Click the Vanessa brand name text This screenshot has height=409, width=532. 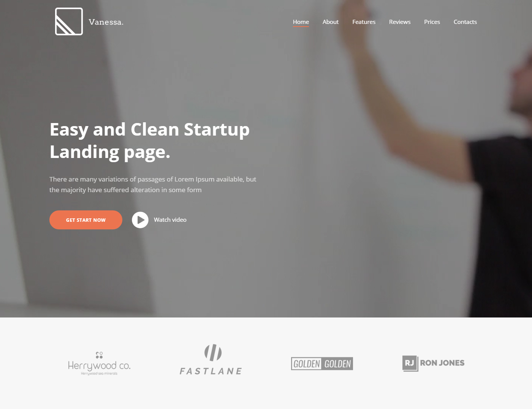coord(106,22)
